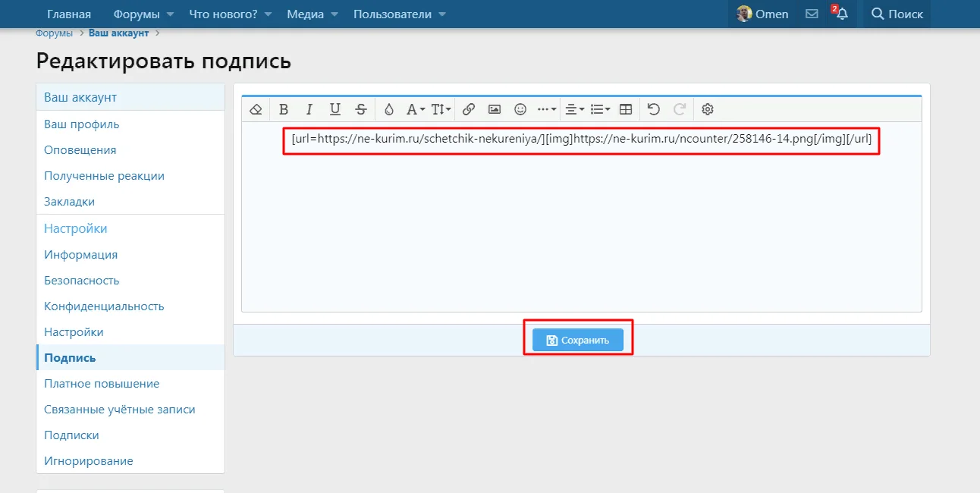Open the text color droplet tool
The image size is (980, 493).
389,109
